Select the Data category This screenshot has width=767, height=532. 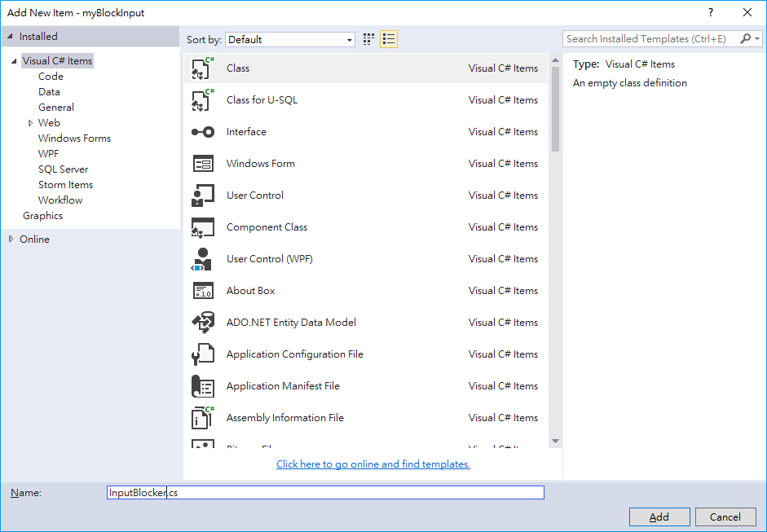(x=49, y=92)
